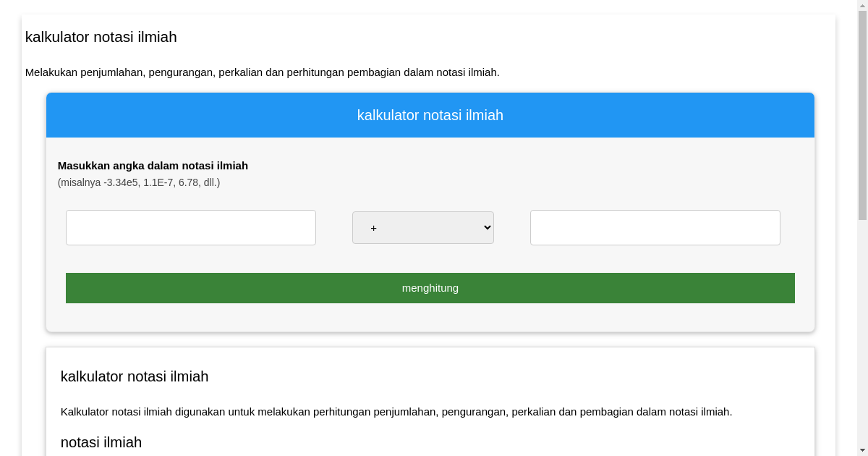The width and height of the screenshot is (868, 456).
Task: Click the first number input field
Action: [190, 227]
